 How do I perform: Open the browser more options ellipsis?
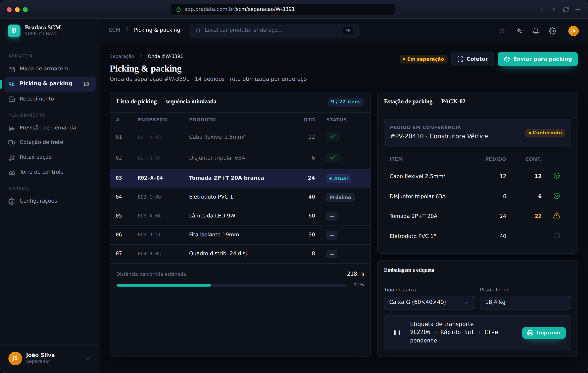[578, 9]
